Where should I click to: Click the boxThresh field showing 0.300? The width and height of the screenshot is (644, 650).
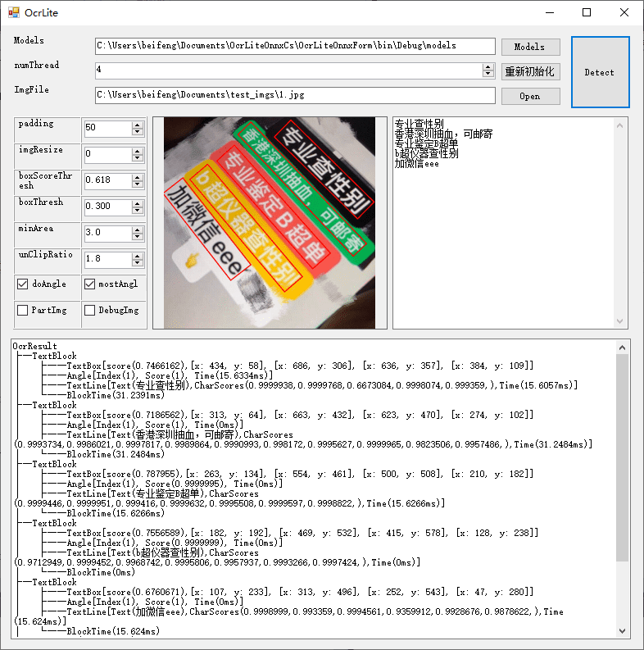coord(108,207)
